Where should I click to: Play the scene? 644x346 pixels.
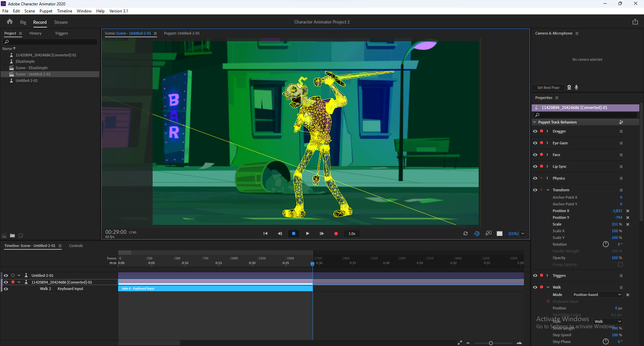click(308, 234)
